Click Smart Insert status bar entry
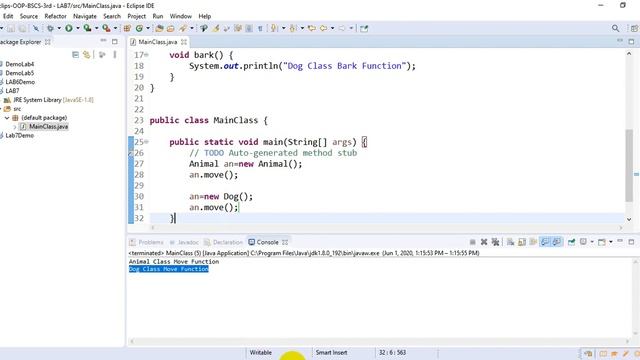 331,352
